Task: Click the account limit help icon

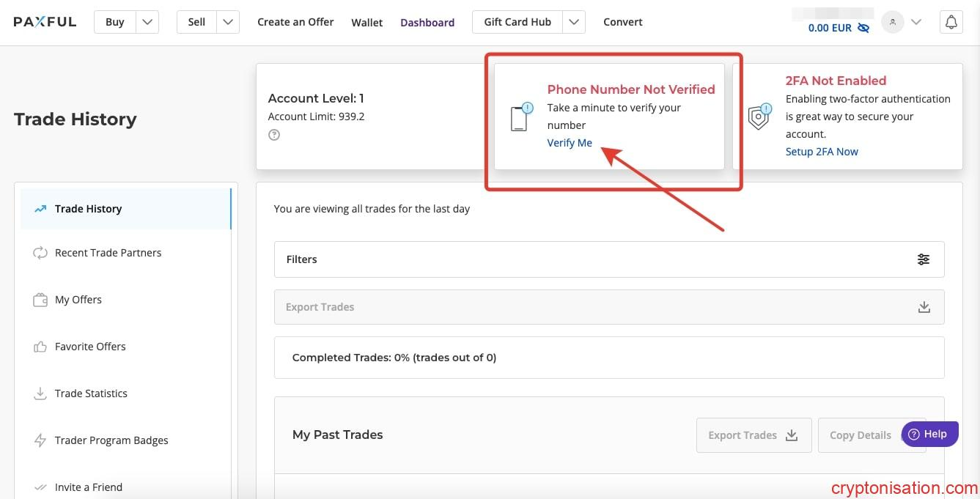Action: 274,135
